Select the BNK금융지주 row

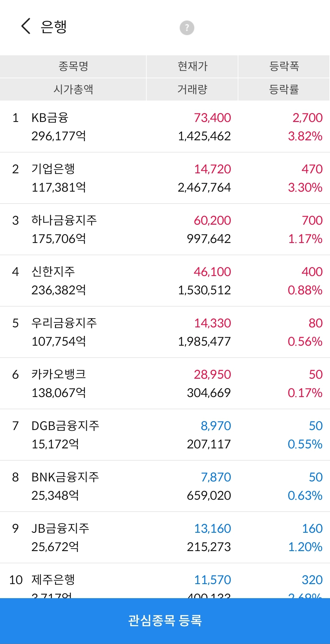point(165,486)
